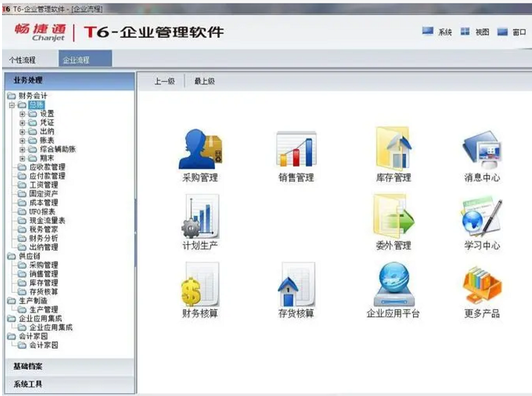This screenshot has width=532, height=396.
Task: Select 固定资产 in the tree
Action: tap(44, 193)
